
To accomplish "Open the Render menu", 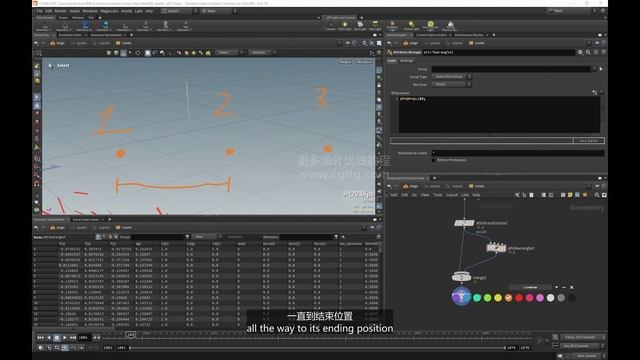I will [60, 11].
